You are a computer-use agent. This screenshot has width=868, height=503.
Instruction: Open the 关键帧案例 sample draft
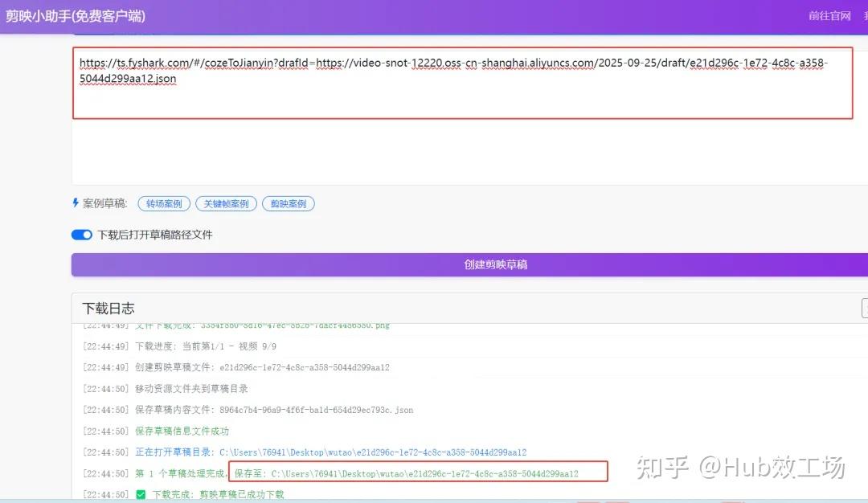[226, 203]
